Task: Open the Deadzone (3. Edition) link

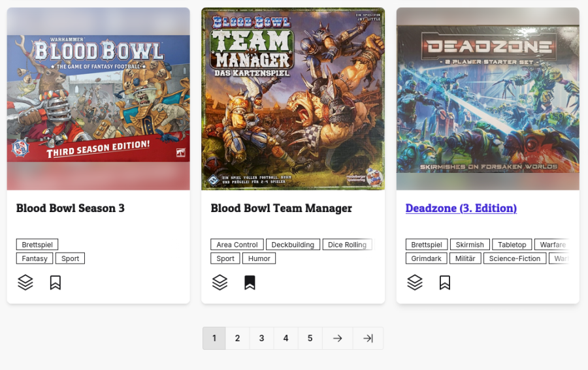Action: coord(461,208)
